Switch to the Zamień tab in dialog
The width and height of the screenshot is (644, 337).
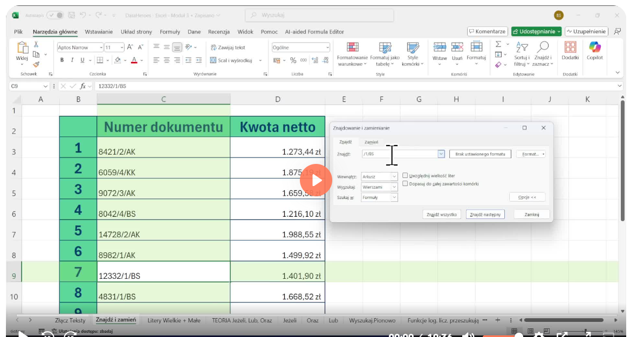tap(371, 142)
